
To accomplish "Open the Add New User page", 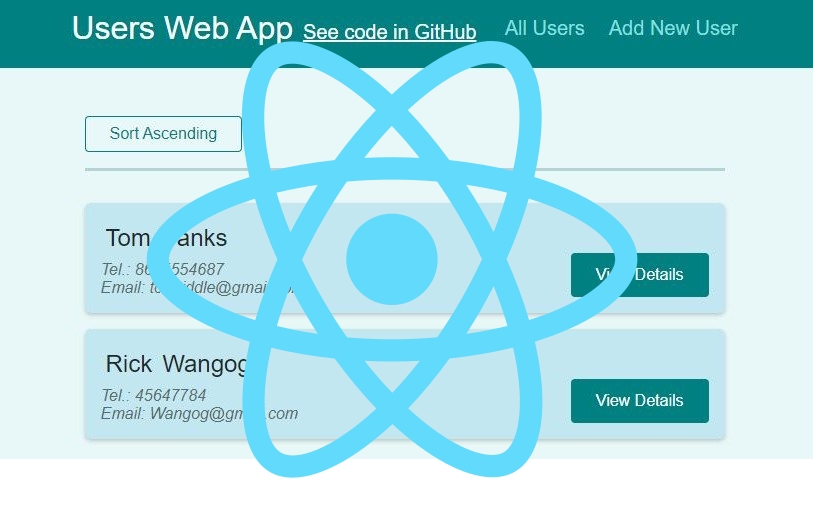I will (672, 28).
